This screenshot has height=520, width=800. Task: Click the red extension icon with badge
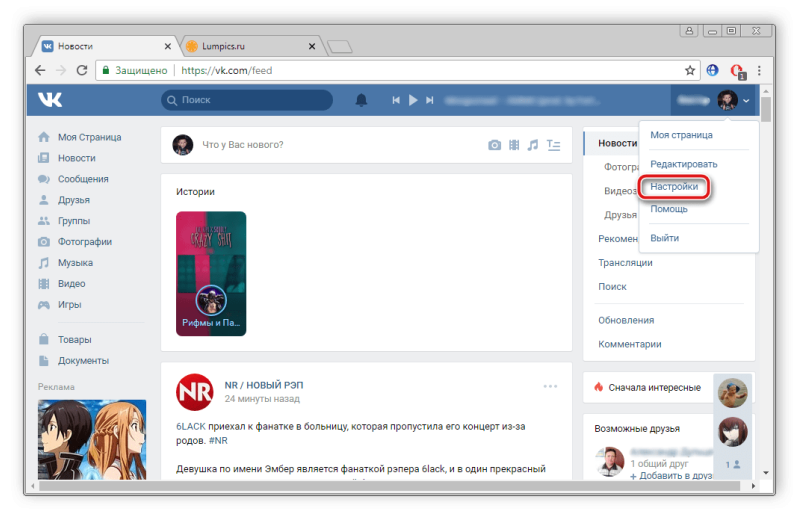[x=738, y=71]
